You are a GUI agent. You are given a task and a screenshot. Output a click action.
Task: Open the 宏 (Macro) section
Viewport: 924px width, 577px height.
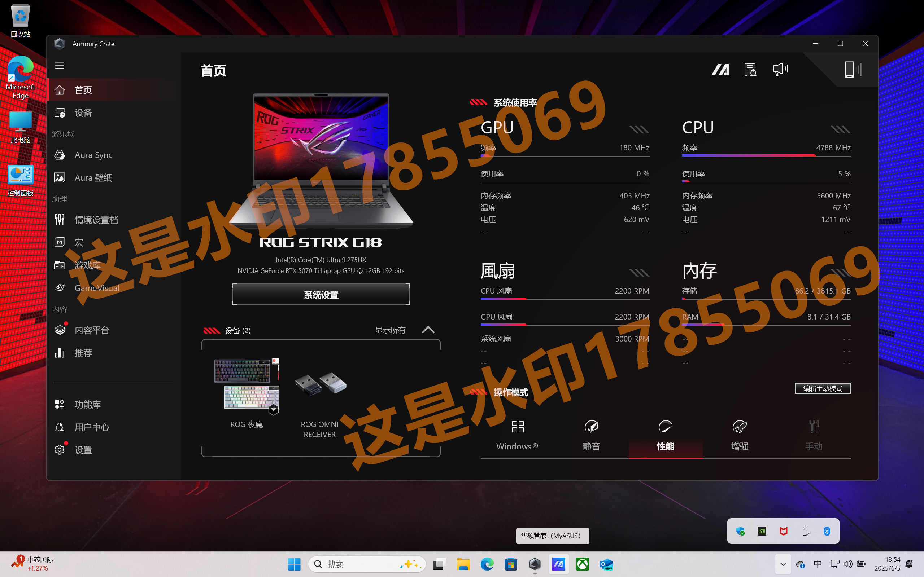(x=78, y=242)
